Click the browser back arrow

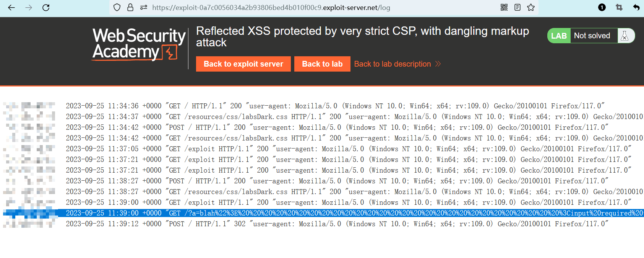11,8
